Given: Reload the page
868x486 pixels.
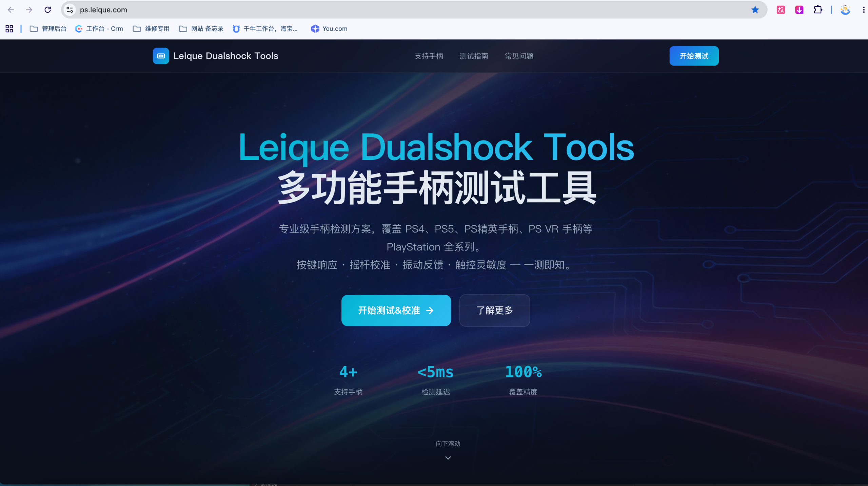Looking at the screenshot, I should point(48,10).
